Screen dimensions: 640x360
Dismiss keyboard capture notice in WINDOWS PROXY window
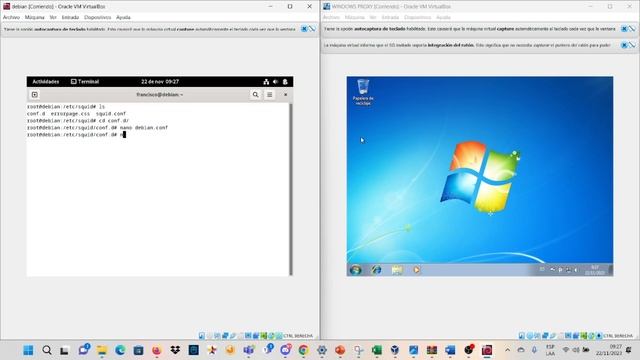(x=624, y=29)
